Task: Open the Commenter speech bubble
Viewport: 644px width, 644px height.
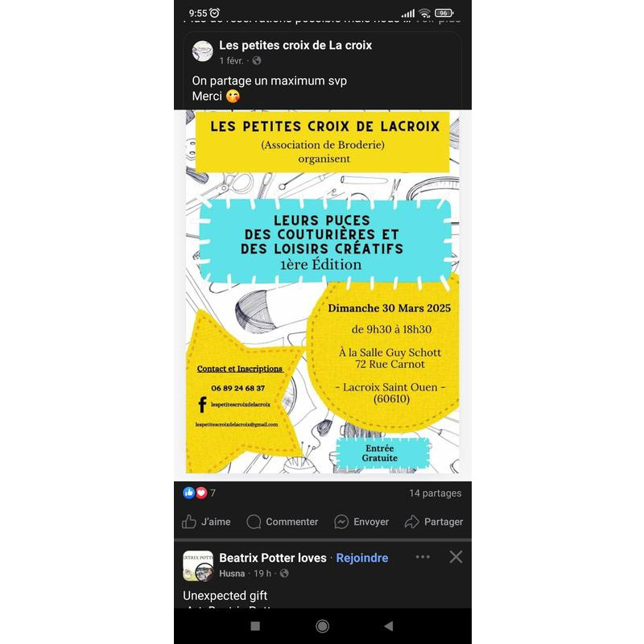Action: coord(254,522)
